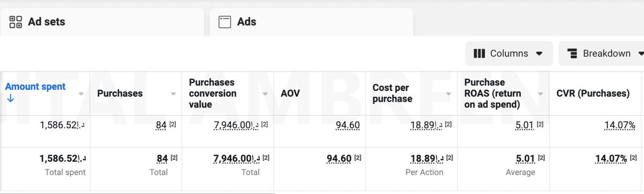Viewport: 644px width, 194px height.
Task: Open Purchases conversion value column menu arrow
Action: click(265, 94)
